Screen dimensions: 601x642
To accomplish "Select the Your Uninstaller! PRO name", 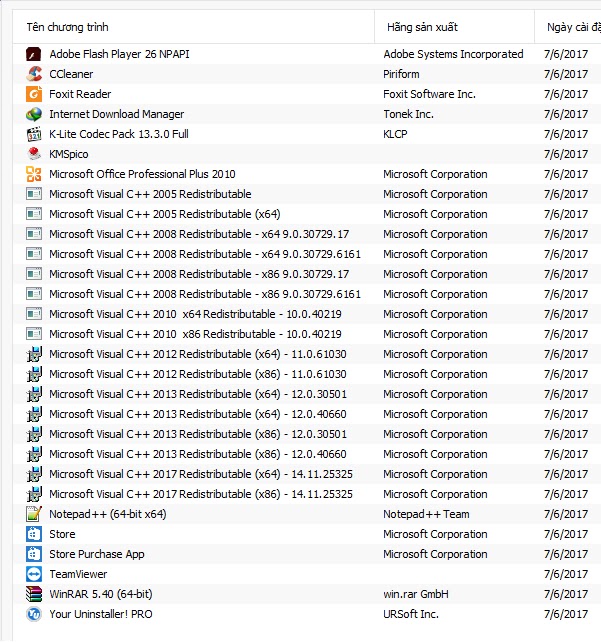I will tap(101, 614).
